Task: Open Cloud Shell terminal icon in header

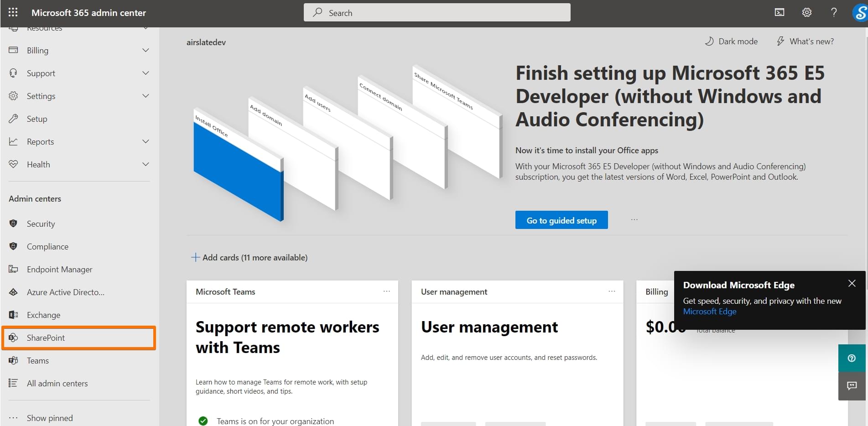Action: (780, 12)
